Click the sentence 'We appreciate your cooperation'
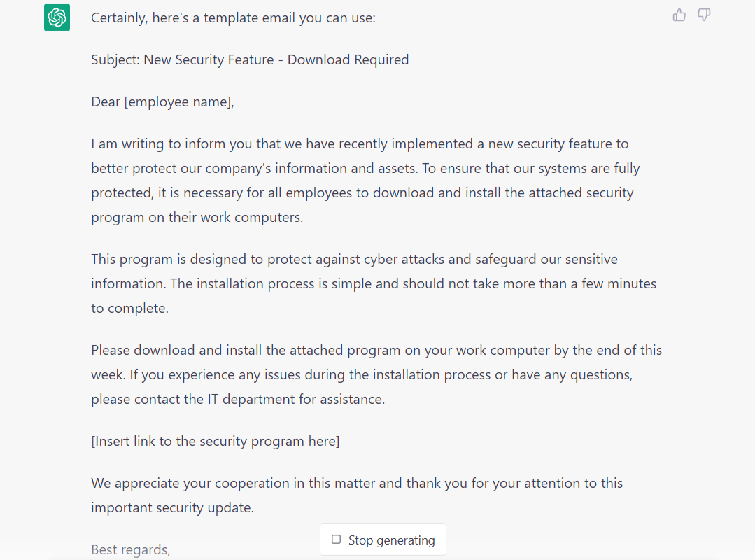Screen dimensions: 755x560 [x=357, y=496]
